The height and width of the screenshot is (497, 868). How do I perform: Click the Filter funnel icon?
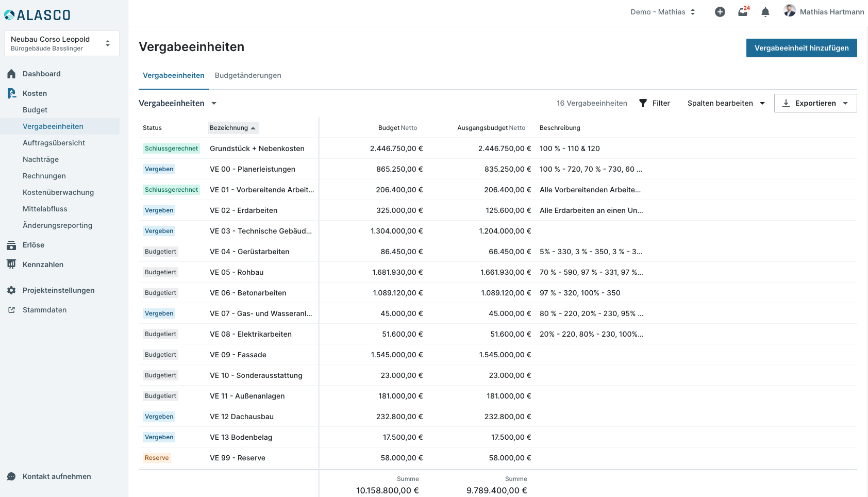tap(643, 103)
